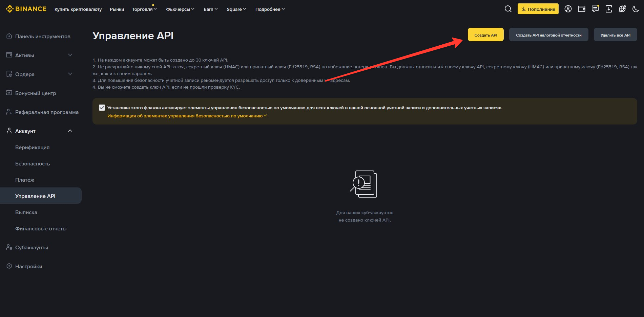Image resolution: width=644 pixels, height=317 pixels.
Task: Click the Удалить все API button
Action: click(615, 35)
